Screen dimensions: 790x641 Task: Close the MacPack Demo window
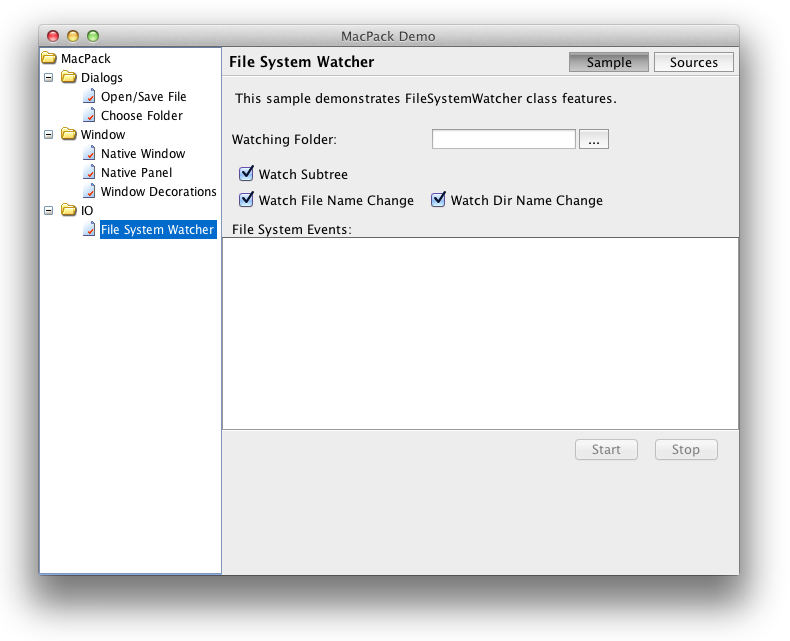pyautogui.click(x=53, y=36)
